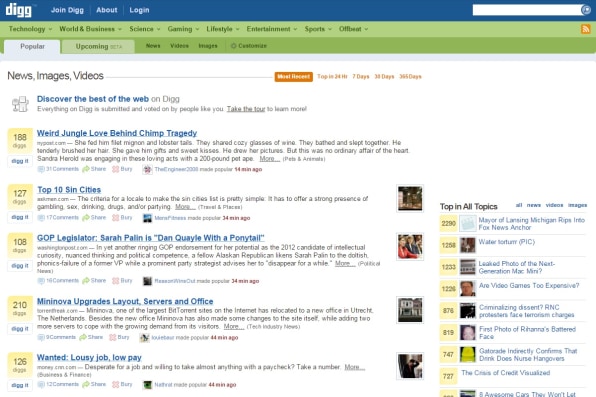Expand the Technology dropdown menu
The image size is (596, 397).
click(x=30, y=29)
